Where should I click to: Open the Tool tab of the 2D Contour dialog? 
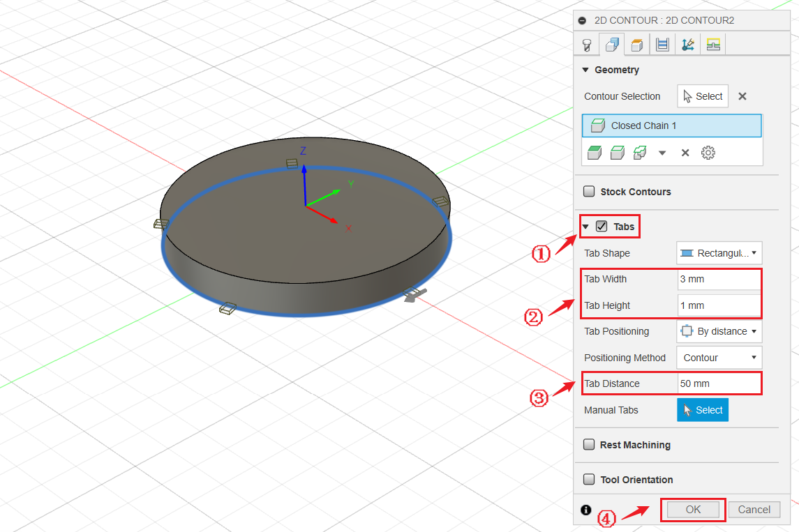pos(587,44)
